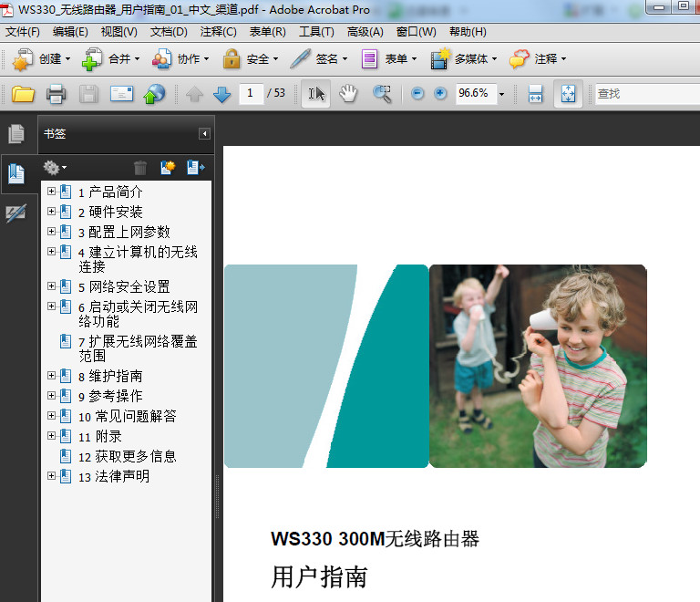Image resolution: width=700 pixels, height=602 pixels.
Task: Click the Fit Width scrolling icon
Action: tap(535, 94)
